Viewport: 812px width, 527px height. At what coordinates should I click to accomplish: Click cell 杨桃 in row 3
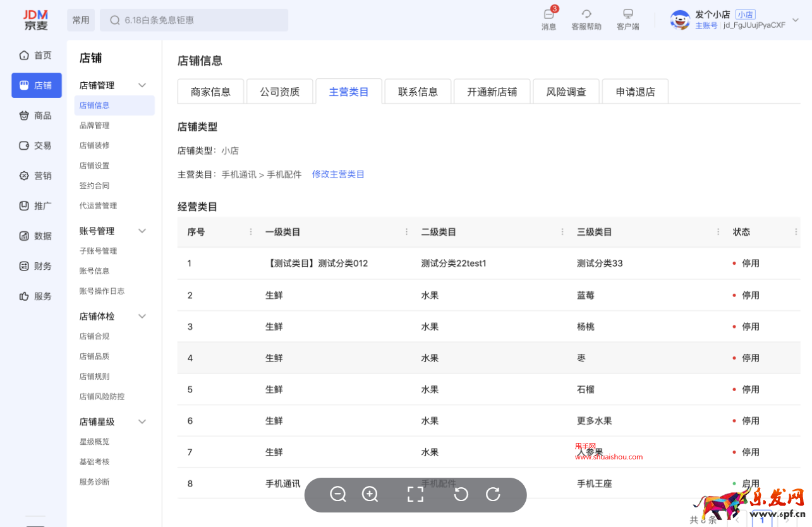point(586,327)
